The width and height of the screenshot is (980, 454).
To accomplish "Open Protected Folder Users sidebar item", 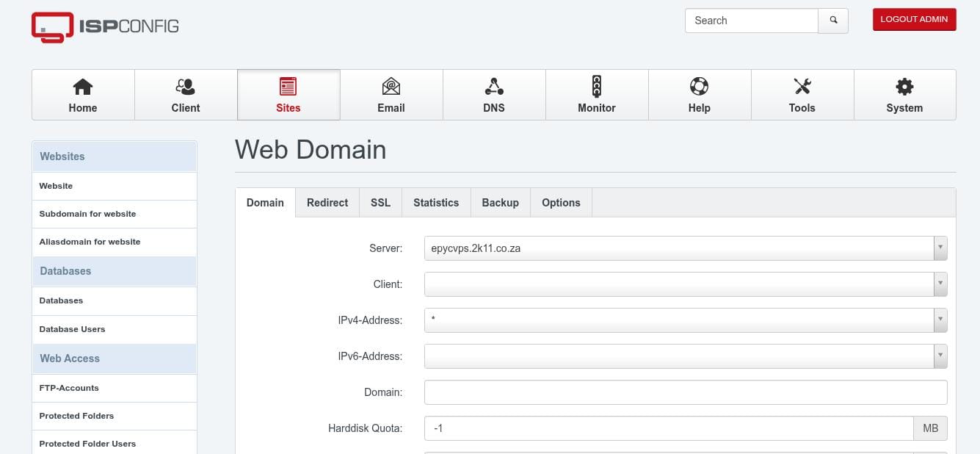I will pos(115,444).
